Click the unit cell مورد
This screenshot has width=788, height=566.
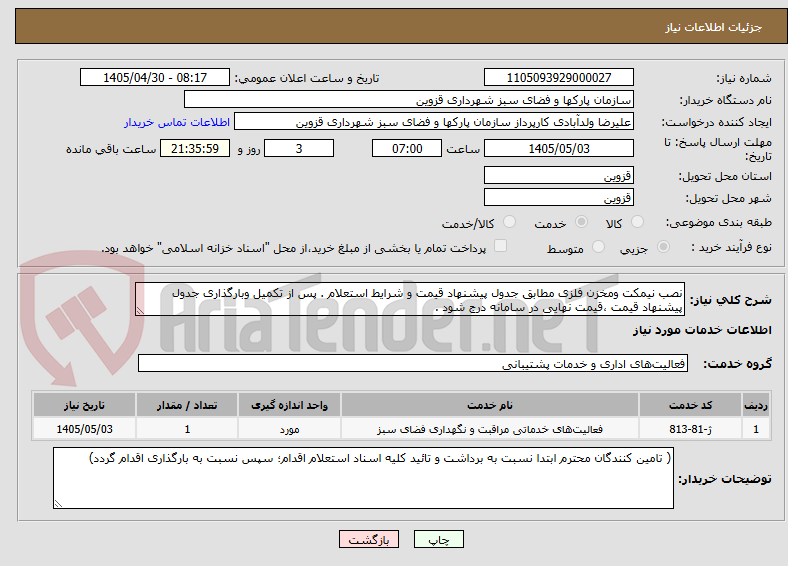(289, 429)
